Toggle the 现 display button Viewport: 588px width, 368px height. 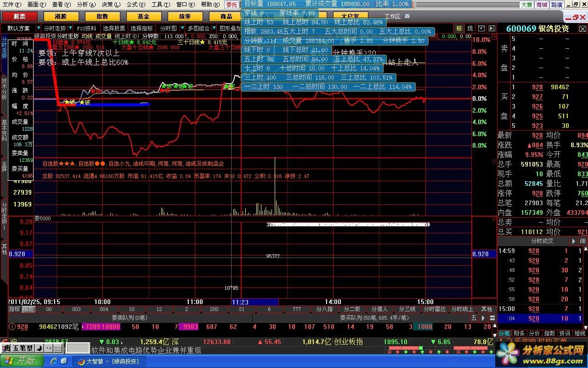coord(470,28)
